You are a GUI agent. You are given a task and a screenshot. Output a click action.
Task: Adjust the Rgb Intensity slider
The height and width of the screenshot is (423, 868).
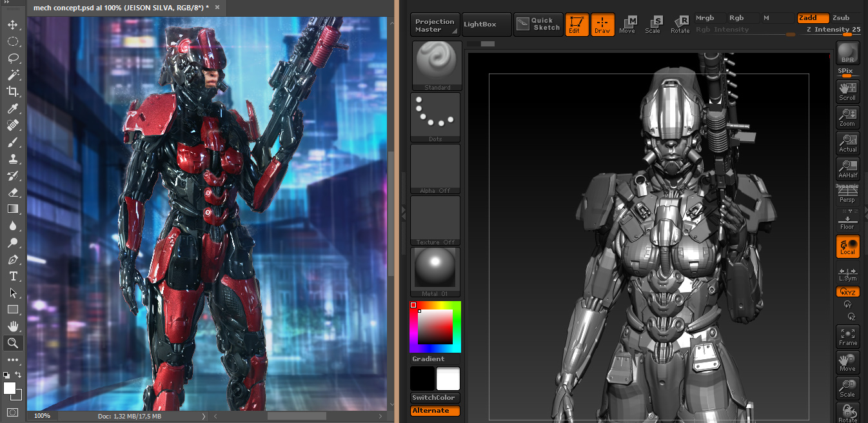tap(745, 30)
